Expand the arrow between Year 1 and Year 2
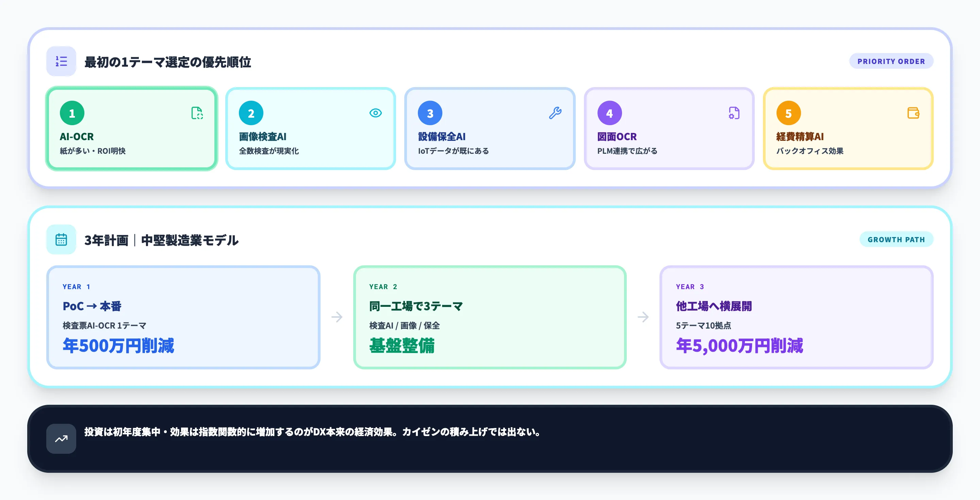 pos(338,317)
